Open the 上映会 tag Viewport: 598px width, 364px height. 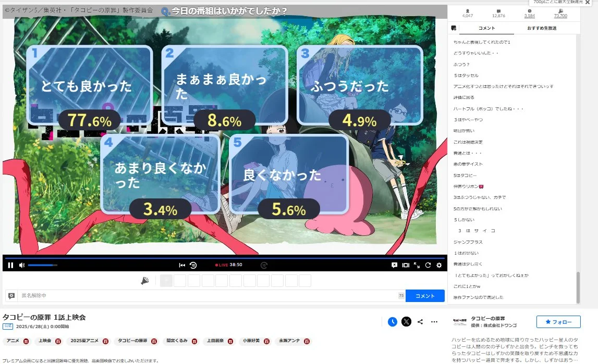click(x=45, y=341)
